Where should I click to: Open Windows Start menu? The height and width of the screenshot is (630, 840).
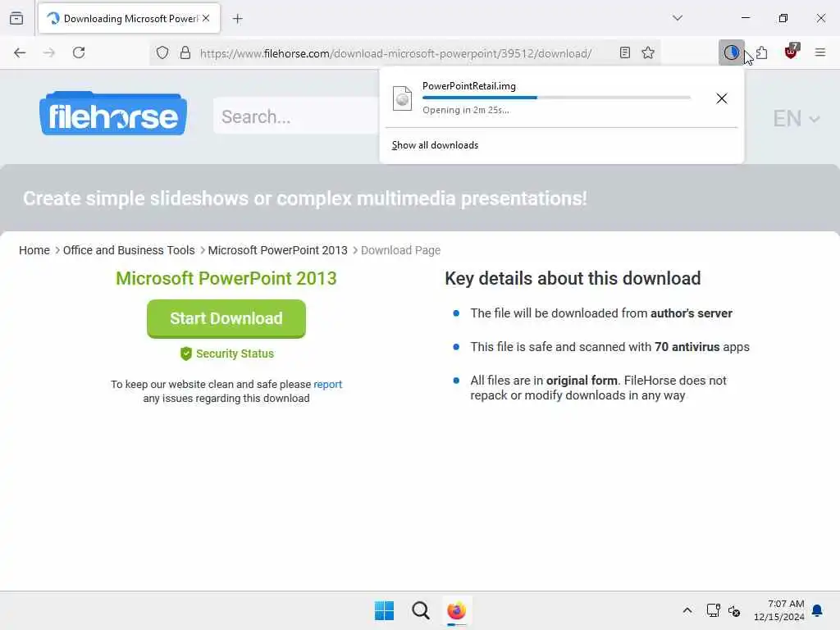pyautogui.click(x=384, y=610)
